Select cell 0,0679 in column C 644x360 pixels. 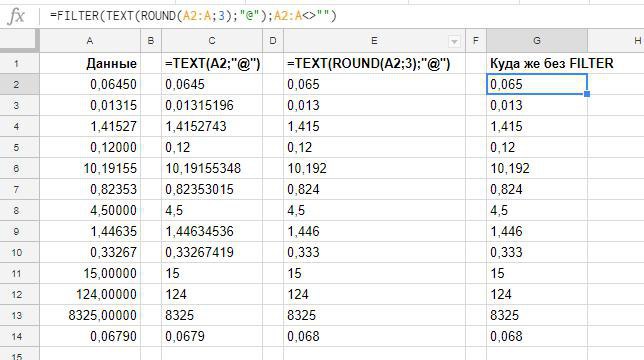point(212,336)
